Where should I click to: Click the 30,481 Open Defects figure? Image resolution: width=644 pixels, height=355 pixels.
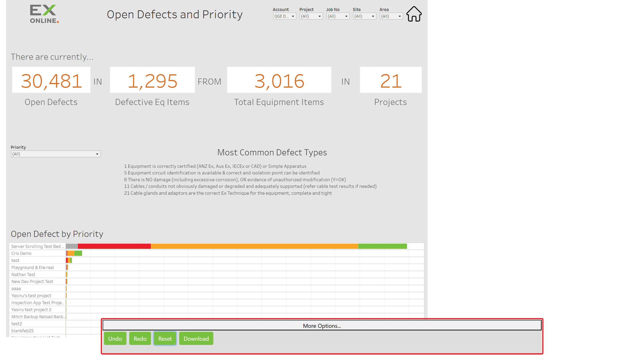51,81
